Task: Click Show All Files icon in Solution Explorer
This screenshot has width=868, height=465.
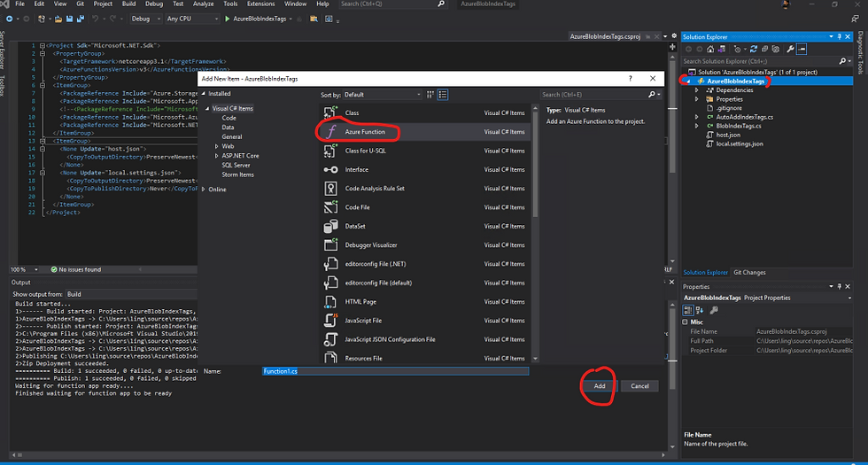Action: (x=776, y=50)
